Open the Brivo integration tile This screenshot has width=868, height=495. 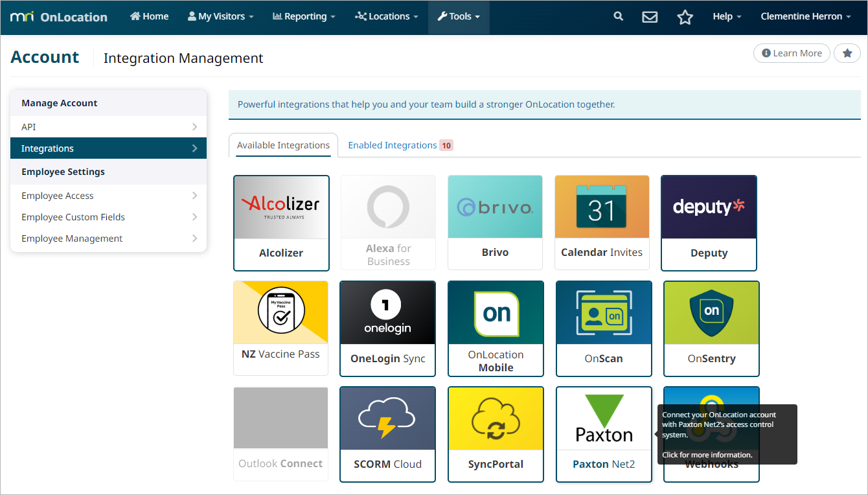(495, 223)
